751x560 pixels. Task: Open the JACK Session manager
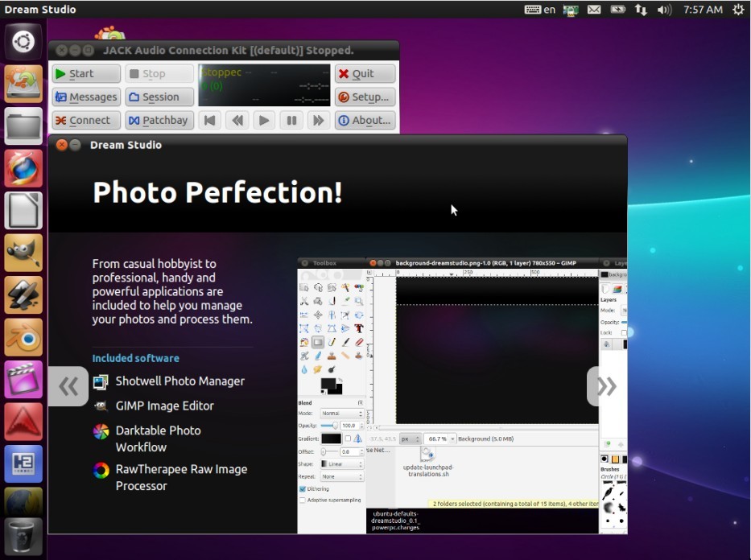159,97
